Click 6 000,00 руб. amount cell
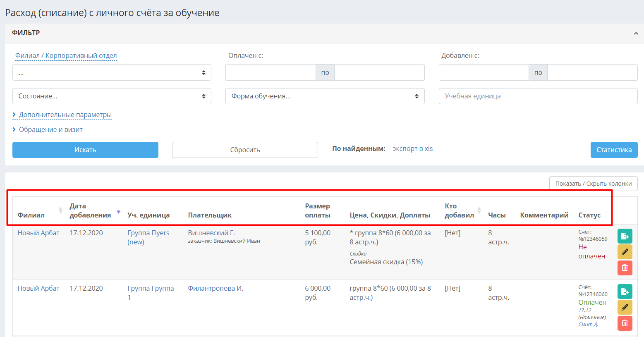 [318, 293]
